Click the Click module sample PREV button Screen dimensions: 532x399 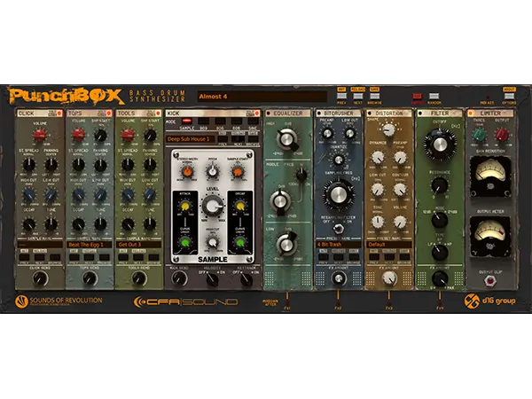(25, 257)
